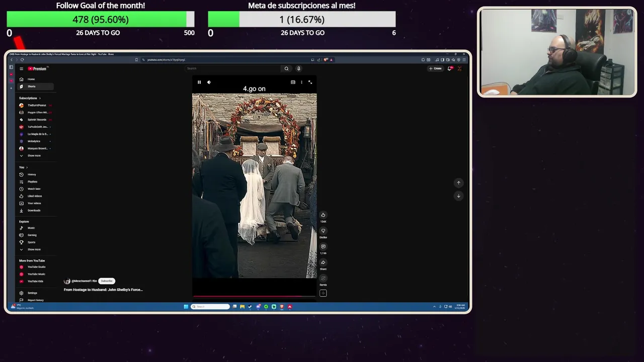The width and height of the screenshot is (644, 362).
Task: Open Mobalytics subscription
Action: coord(34,141)
